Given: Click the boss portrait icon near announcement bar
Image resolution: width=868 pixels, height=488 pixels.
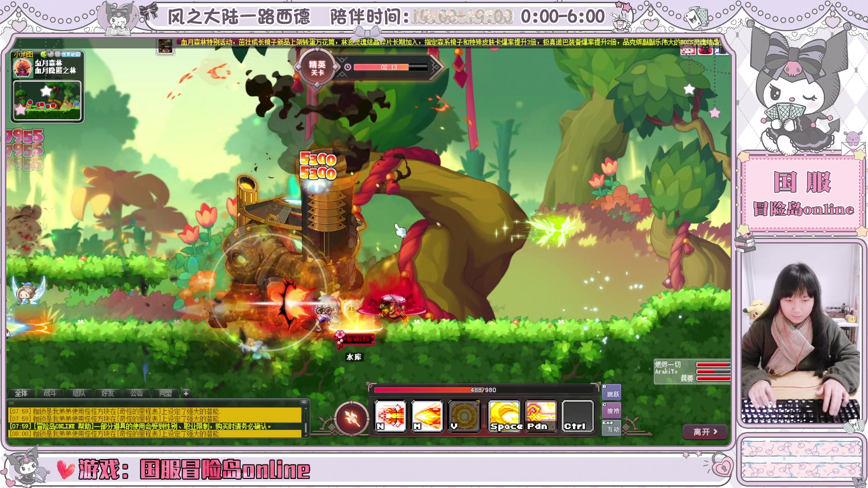Looking at the screenshot, I should coord(165,46).
